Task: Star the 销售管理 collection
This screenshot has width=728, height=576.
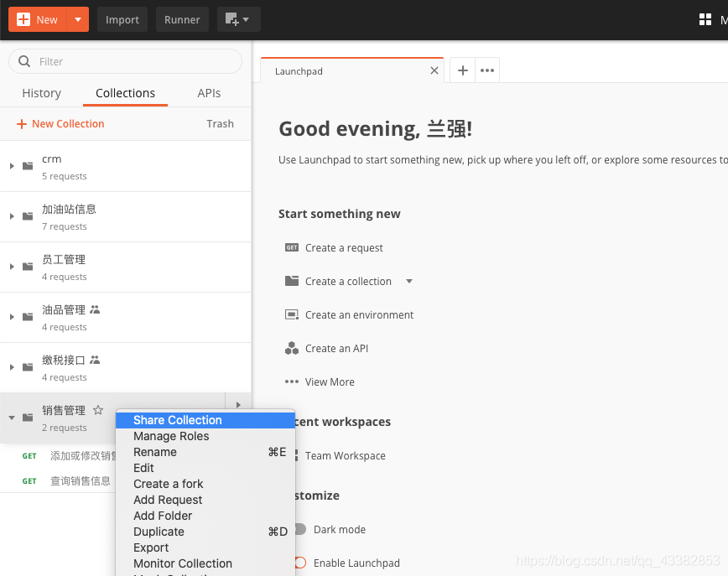Action: pyautogui.click(x=98, y=410)
